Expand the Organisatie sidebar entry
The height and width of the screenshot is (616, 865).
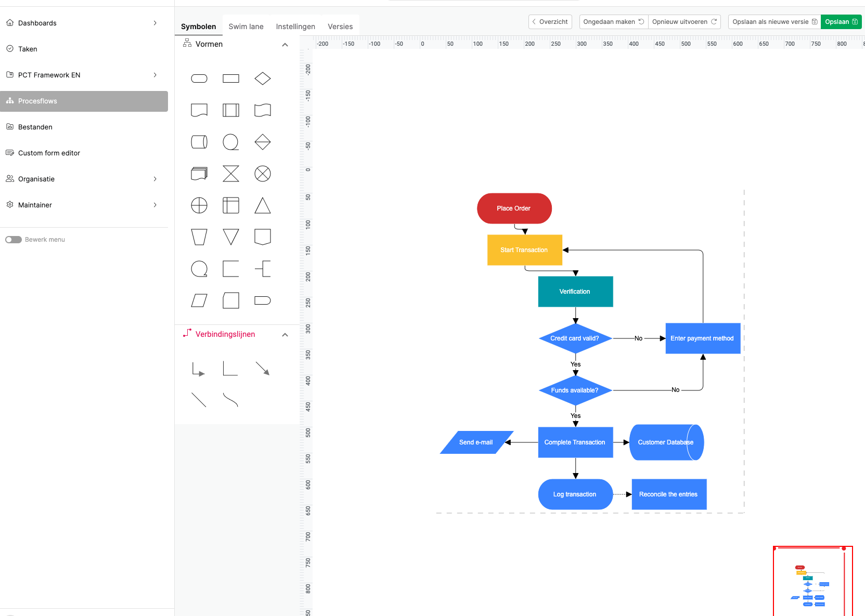(154, 179)
